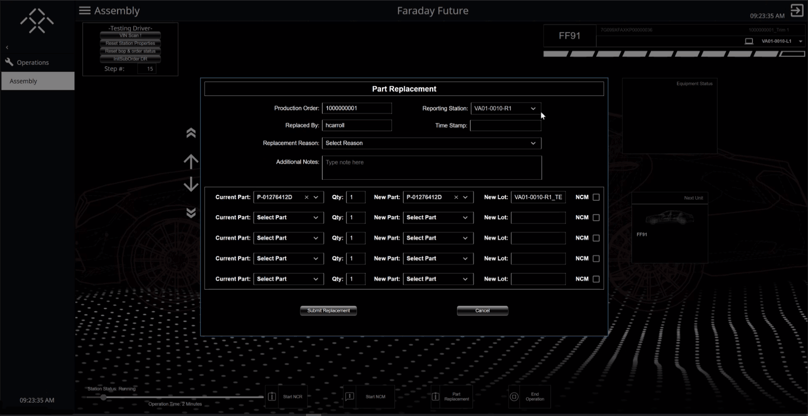
Task: Click the Start NCR button label
Action: point(292,397)
